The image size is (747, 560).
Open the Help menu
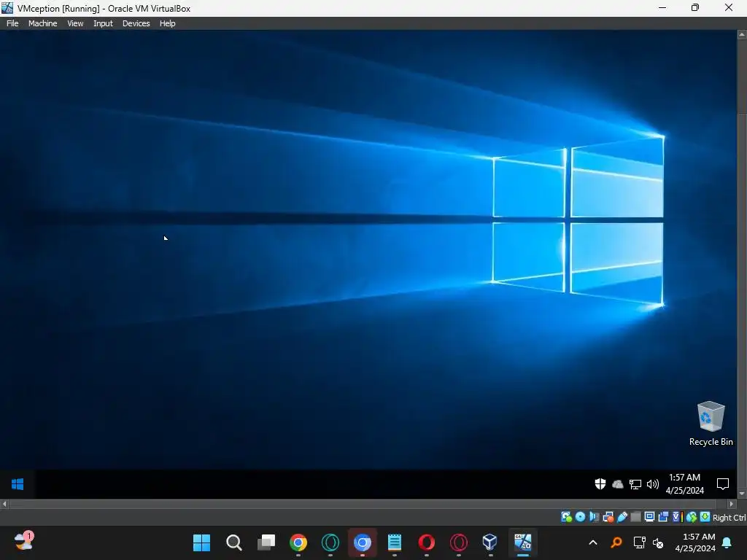click(x=167, y=23)
